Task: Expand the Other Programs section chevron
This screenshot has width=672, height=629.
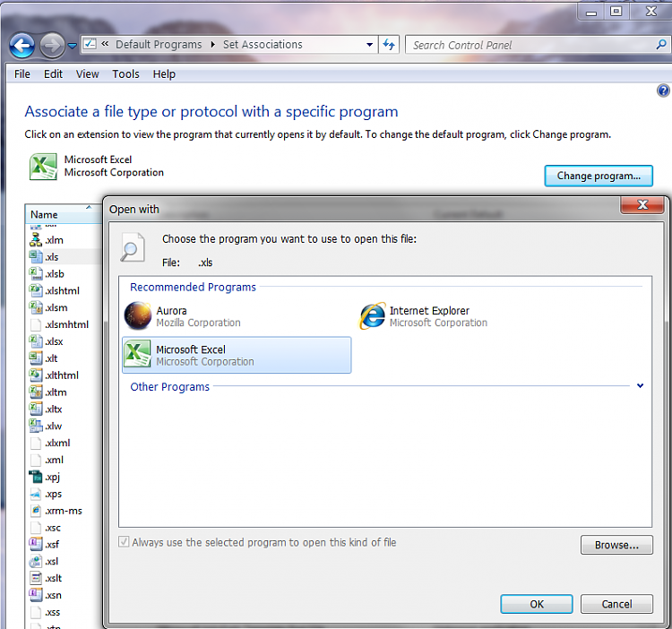Action: (x=640, y=386)
